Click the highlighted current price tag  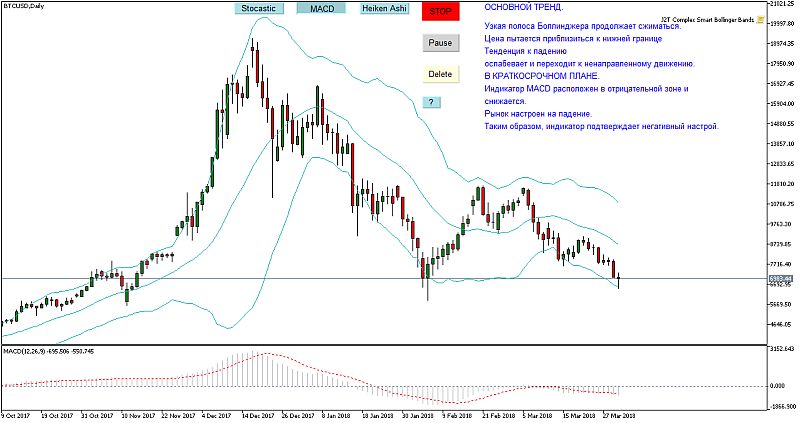(781, 279)
